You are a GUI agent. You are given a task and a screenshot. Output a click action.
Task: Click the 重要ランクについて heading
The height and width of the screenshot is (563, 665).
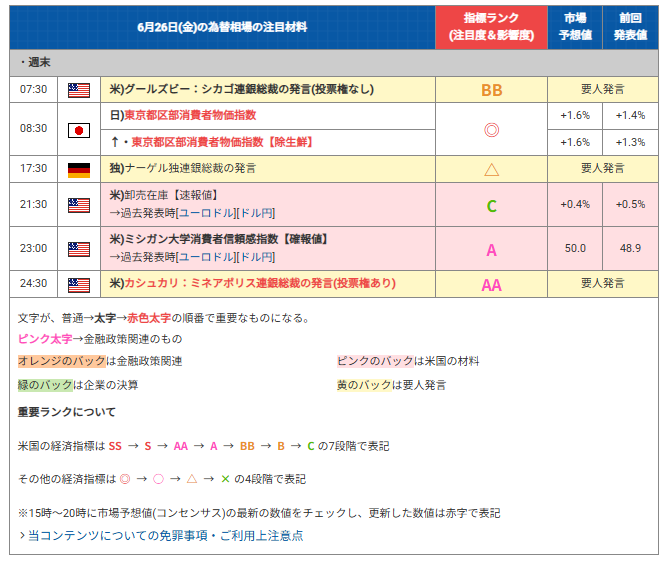pos(67,412)
